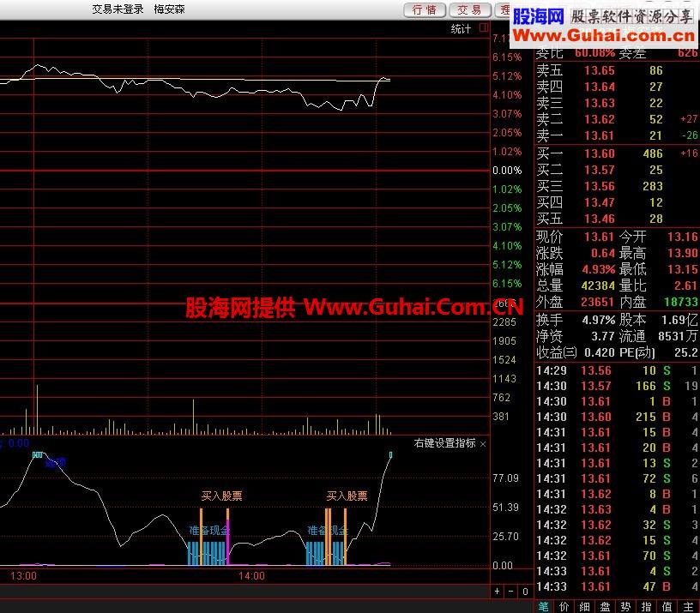The image size is (700, 613).
Task: Click the 买一 13.60 bid row
Action: [x=617, y=153]
